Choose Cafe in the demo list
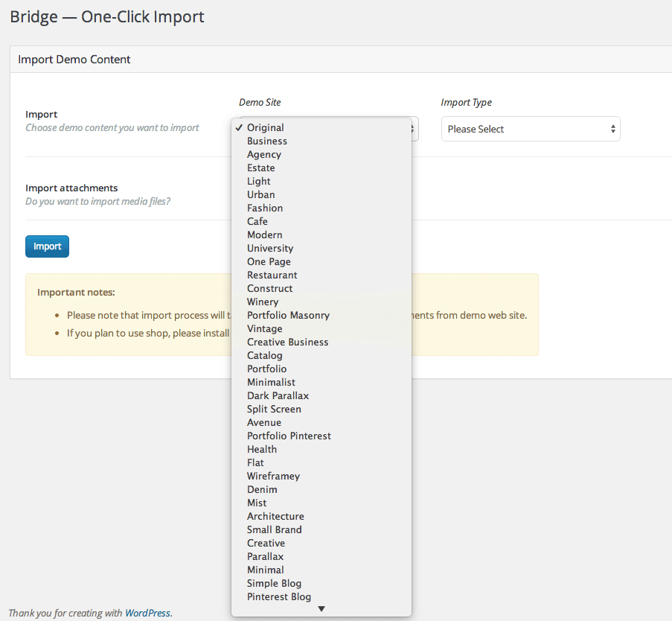This screenshot has width=672, height=621. tap(321, 221)
